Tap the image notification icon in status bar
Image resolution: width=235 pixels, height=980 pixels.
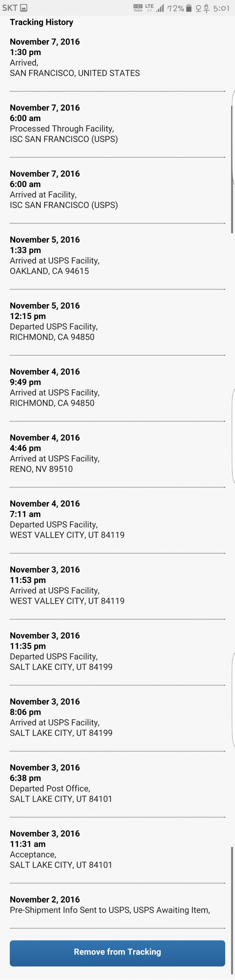(24, 8)
